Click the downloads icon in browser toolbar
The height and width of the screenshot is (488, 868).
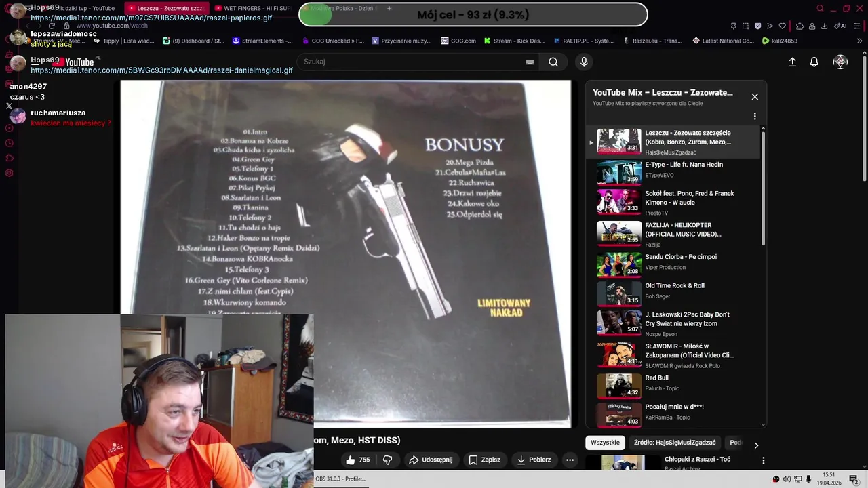824,26
